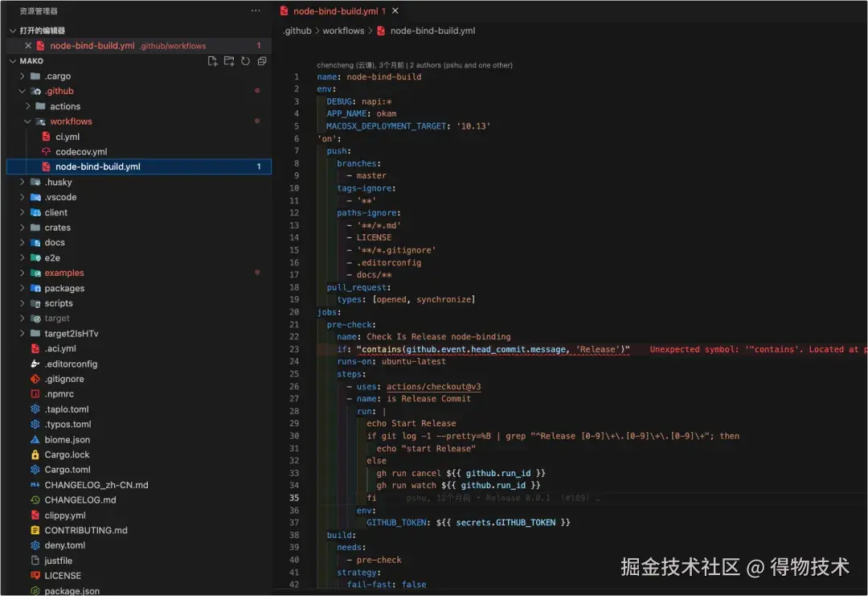Collapse the .github folder

pos(23,91)
